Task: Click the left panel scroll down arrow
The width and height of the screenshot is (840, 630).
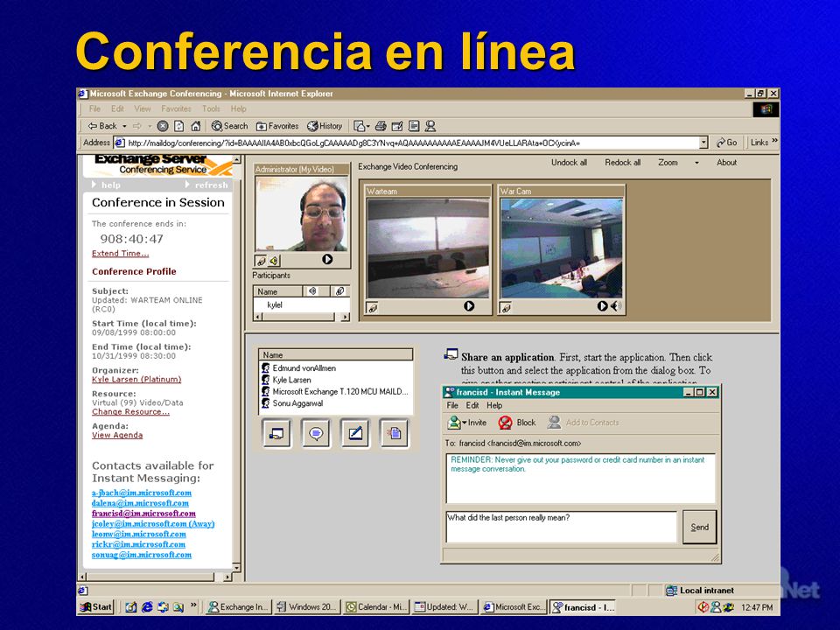Action: 236,567
